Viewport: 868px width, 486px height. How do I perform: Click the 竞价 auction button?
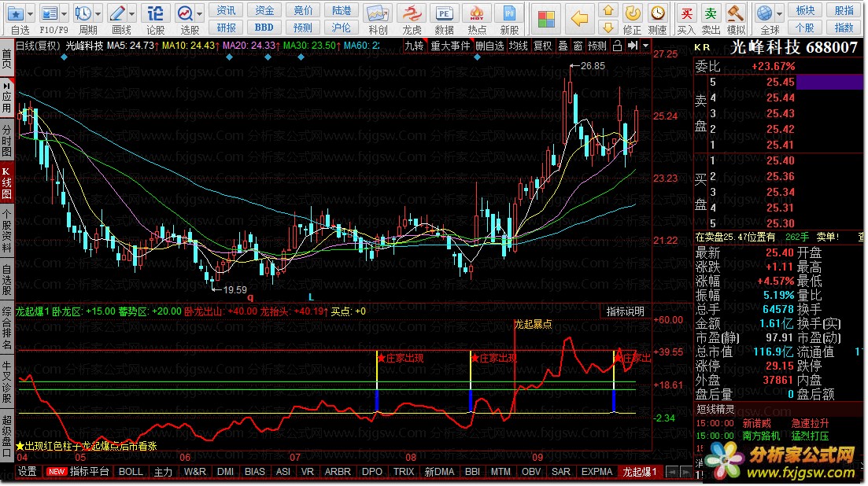coord(303,10)
